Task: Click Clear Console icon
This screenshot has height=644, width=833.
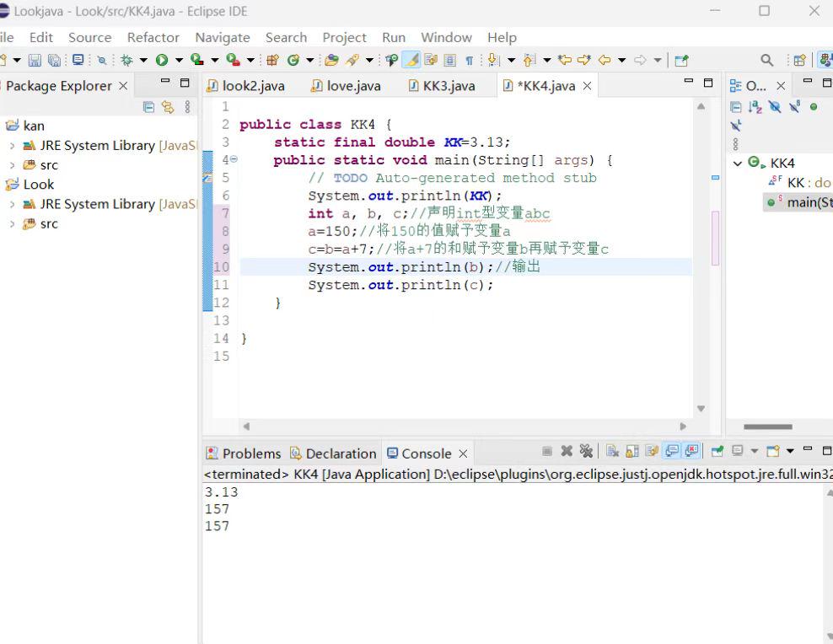Action: (x=613, y=451)
